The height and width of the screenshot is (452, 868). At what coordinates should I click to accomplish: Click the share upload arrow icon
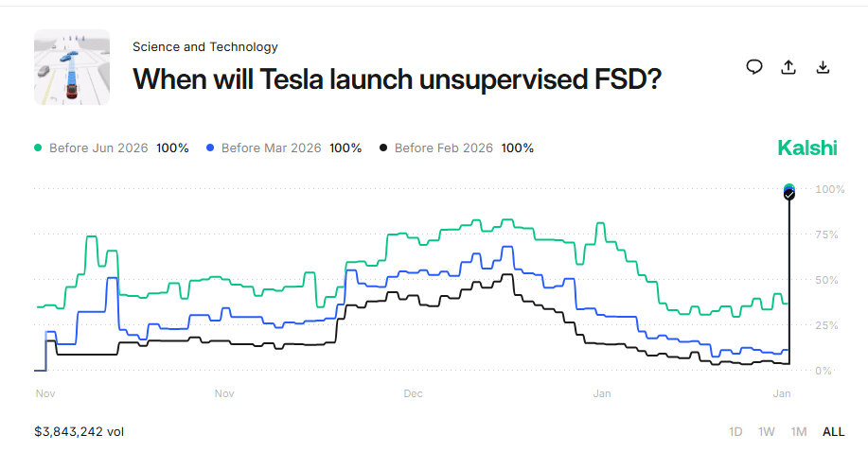click(788, 67)
